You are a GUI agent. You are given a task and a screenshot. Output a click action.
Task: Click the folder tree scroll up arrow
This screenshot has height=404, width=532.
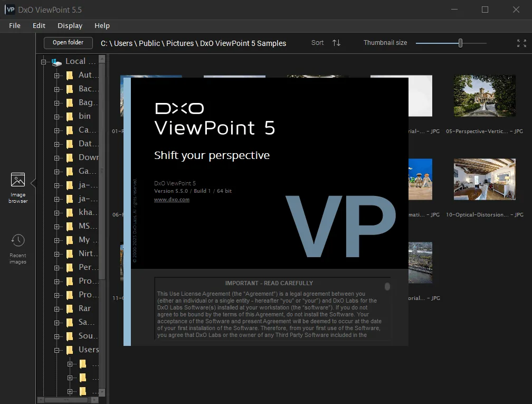tap(102, 59)
